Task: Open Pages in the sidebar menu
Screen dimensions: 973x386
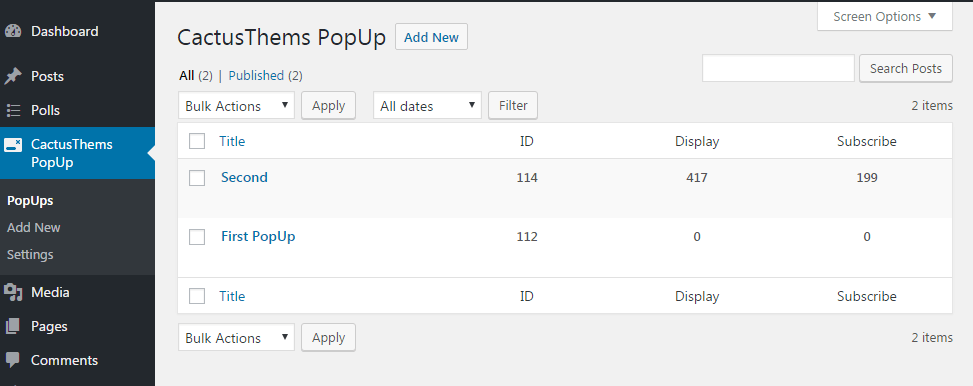Action: 49,326
